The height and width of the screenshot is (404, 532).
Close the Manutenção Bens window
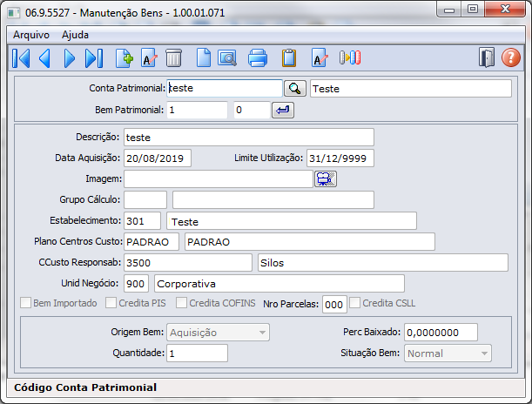[505, 9]
